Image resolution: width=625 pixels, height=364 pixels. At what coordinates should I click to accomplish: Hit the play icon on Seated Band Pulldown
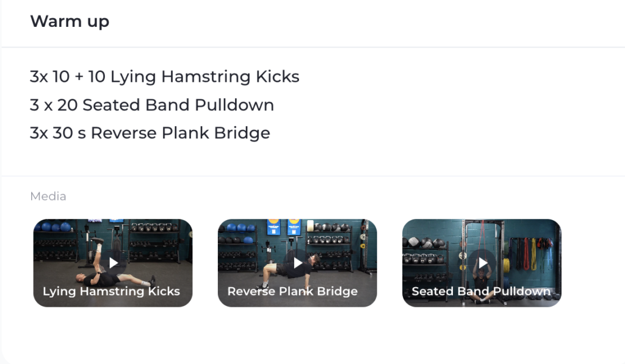click(482, 263)
